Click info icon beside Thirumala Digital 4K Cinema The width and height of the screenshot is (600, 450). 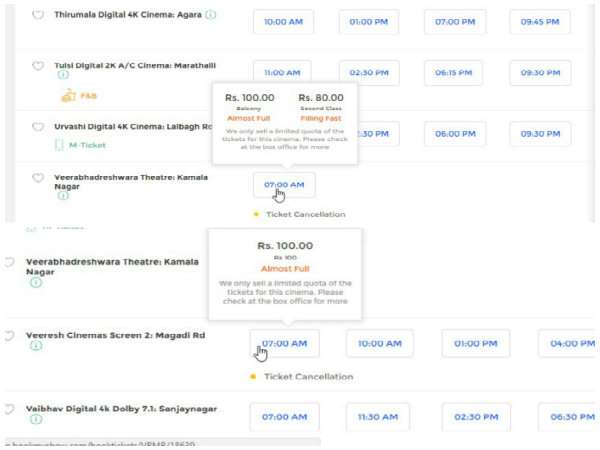tap(211, 16)
